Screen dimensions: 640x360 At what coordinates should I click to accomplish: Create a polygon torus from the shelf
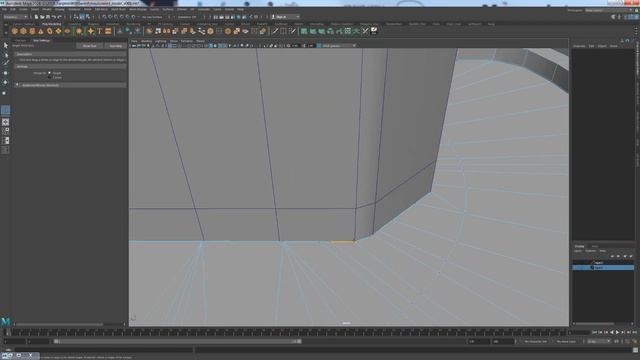[x=49, y=31]
